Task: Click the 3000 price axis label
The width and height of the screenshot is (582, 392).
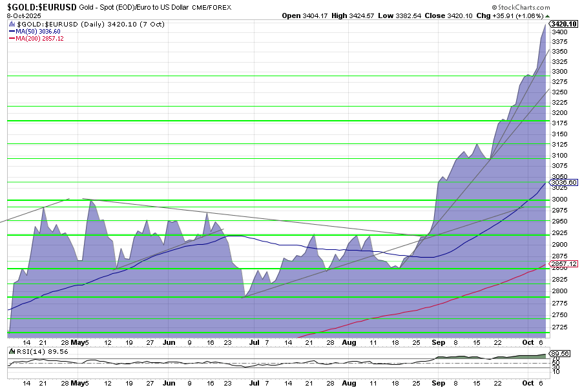Action: point(558,200)
